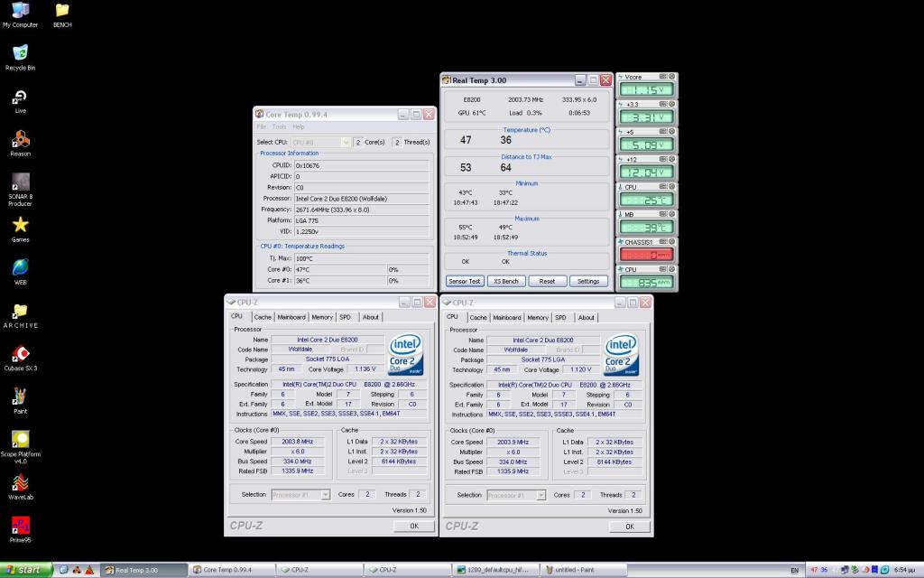The width and height of the screenshot is (924, 578).
Task: Click OK in the right CPU-Z window
Action: click(x=630, y=527)
